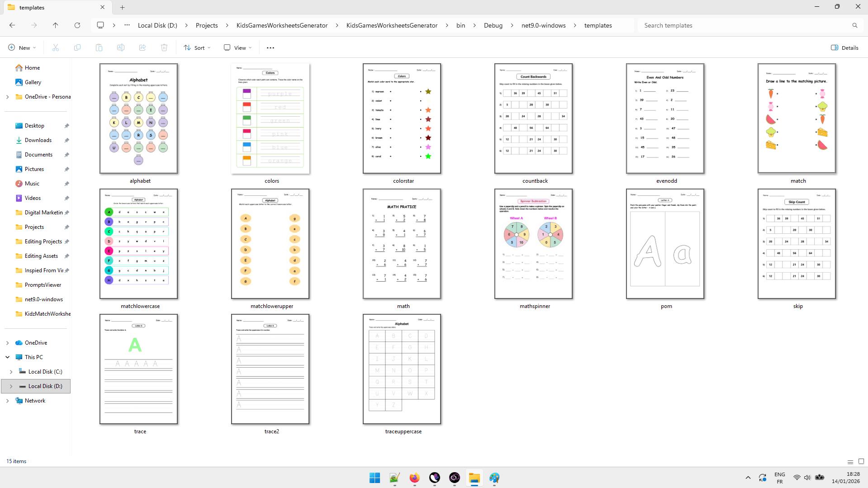Click the Back navigation button
This screenshot has width=868, height=488.
point(12,25)
